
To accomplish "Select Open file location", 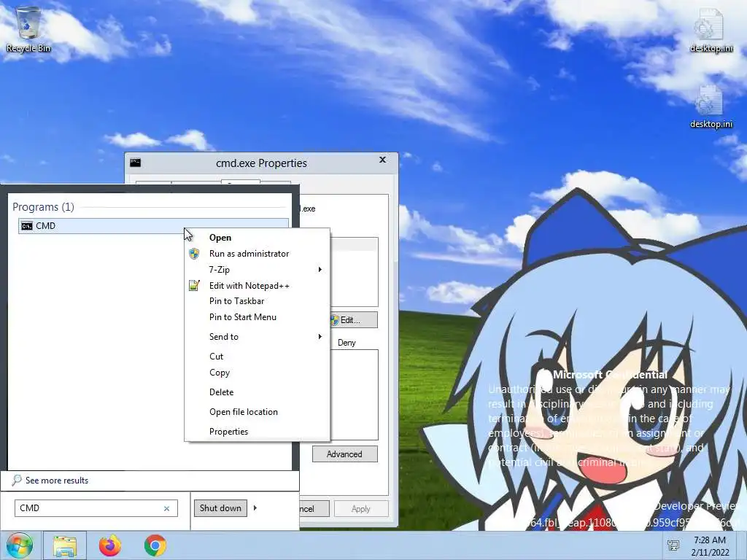I will (x=258, y=412).
